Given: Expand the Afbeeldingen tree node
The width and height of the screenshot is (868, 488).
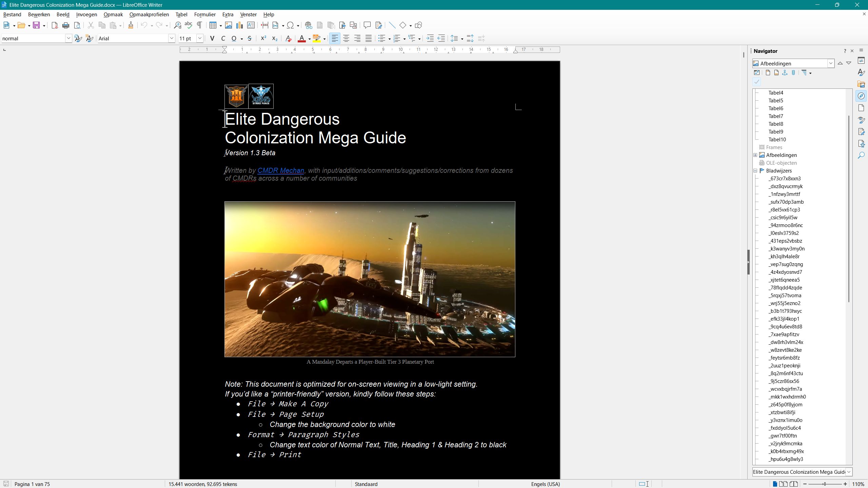Looking at the screenshot, I should point(755,155).
